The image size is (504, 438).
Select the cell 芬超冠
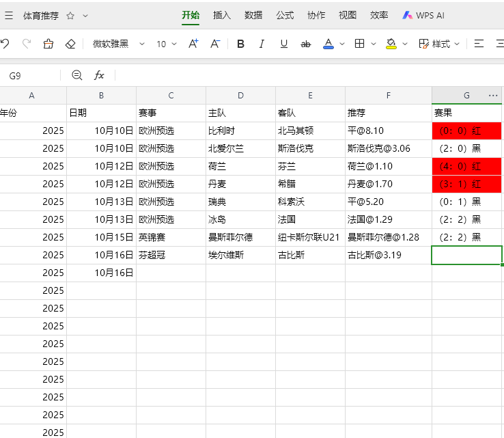[x=171, y=256]
